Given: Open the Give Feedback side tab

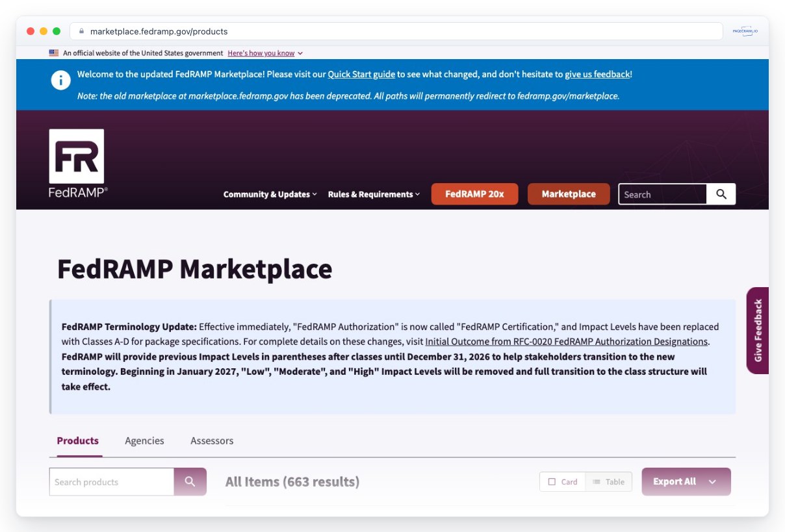Looking at the screenshot, I should tap(758, 330).
